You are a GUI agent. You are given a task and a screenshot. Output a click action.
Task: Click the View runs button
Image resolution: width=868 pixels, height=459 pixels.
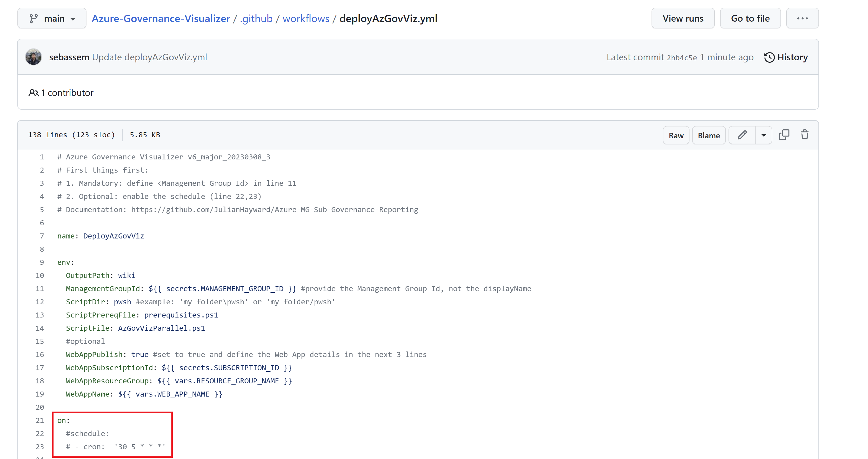pos(683,18)
